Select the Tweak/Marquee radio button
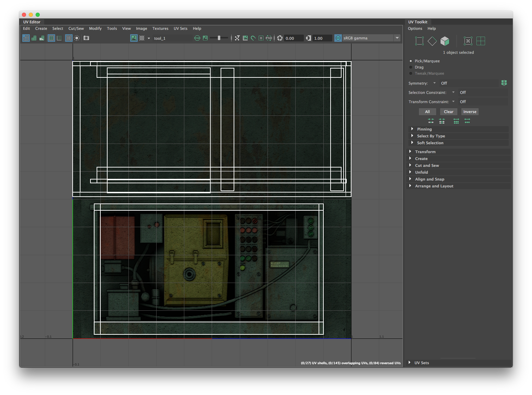Image resolution: width=532 pixels, height=395 pixels. point(411,73)
